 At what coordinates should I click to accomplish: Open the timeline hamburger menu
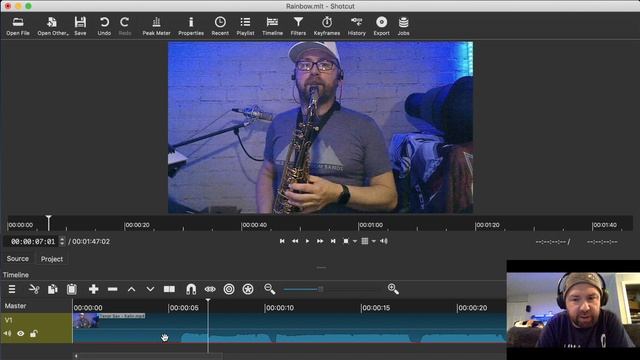[12, 289]
